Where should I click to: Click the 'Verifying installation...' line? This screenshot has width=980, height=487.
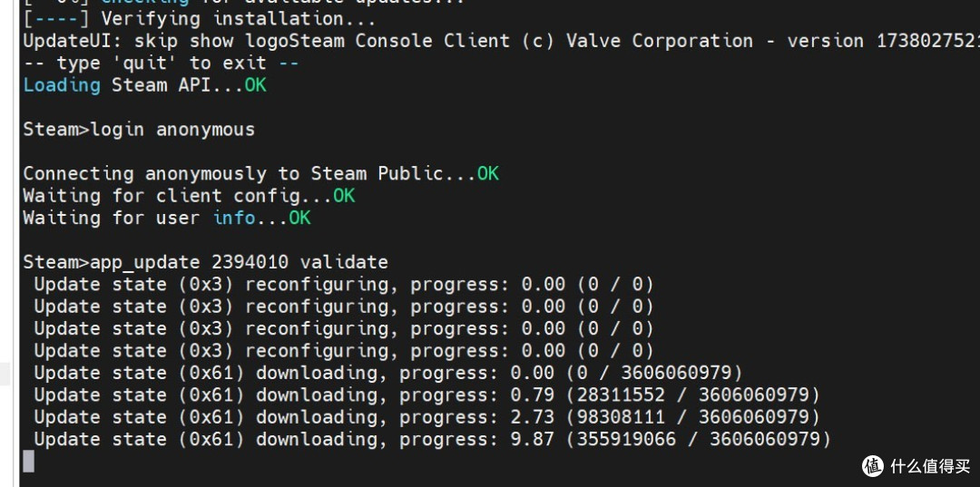pos(200,19)
